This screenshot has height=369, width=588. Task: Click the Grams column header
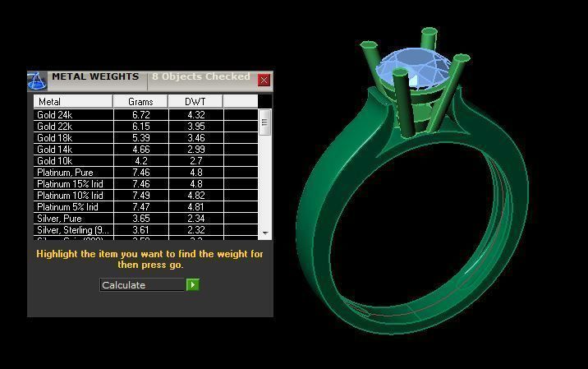[140, 101]
